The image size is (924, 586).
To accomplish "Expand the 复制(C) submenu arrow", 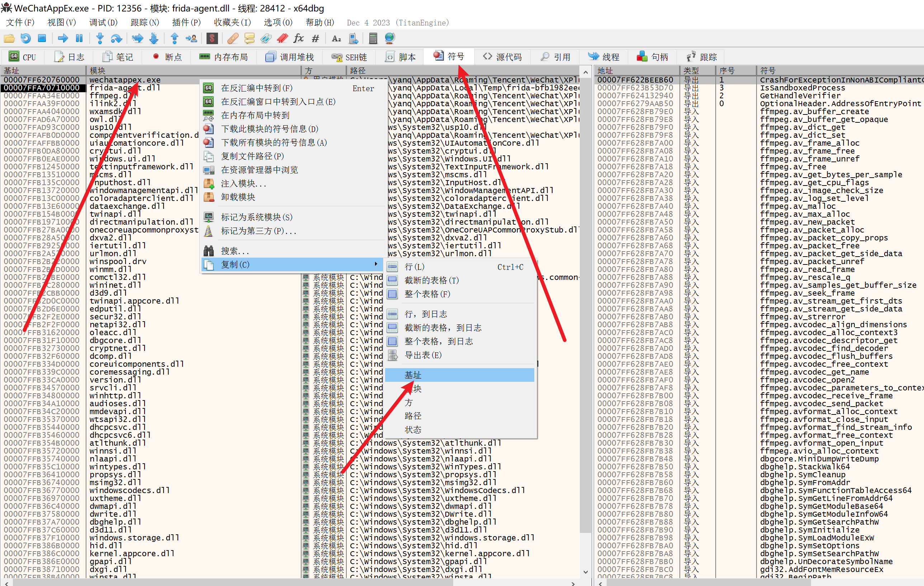I will [x=376, y=264].
